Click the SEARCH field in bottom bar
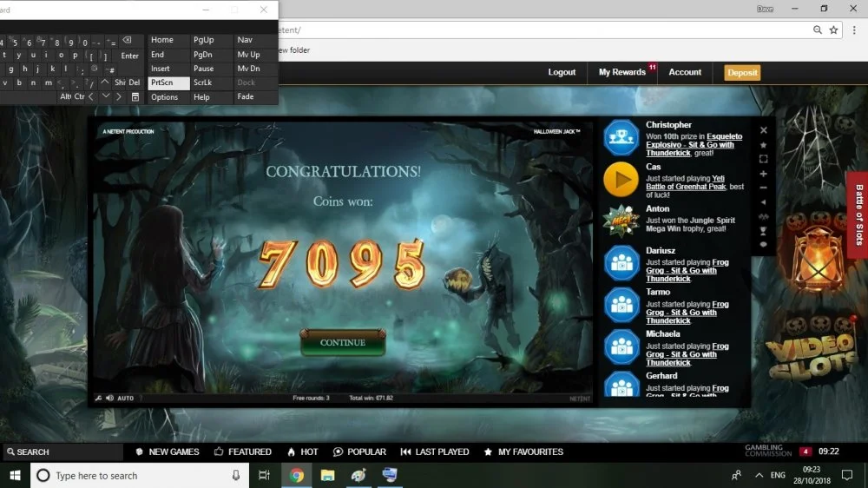This screenshot has height=488, width=868. pyautogui.click(x=62, y=452)
